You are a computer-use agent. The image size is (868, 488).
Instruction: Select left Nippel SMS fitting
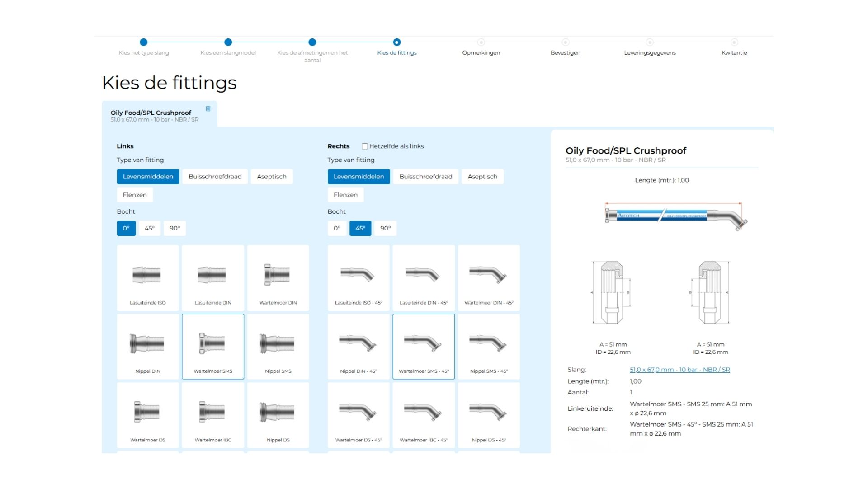point(278,347)
